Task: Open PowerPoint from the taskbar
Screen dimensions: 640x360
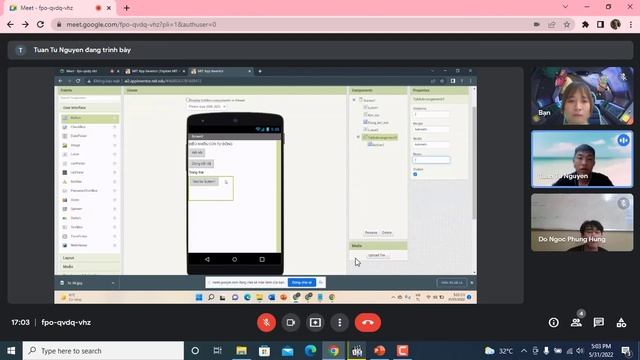Action: click(x=380, y=351)
